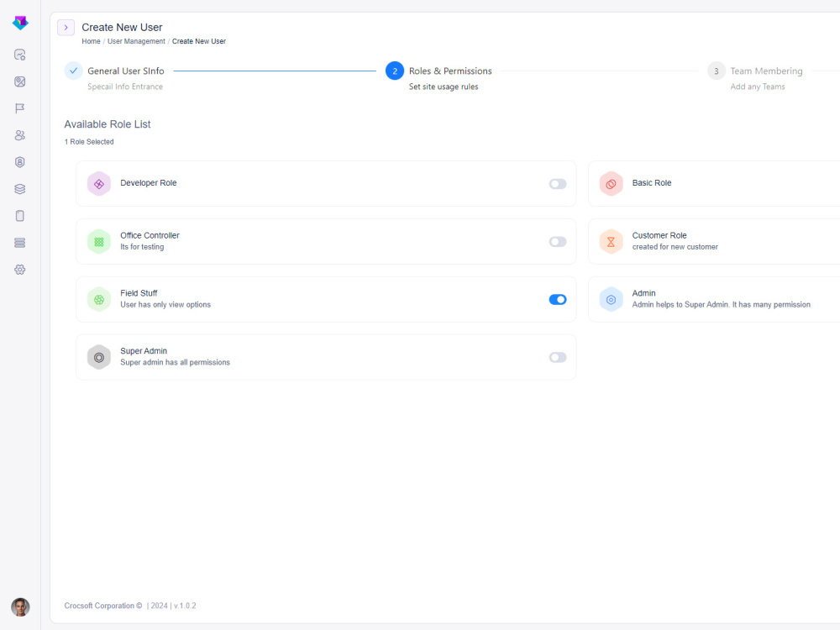Image resolution: width=840 pixels, height=630 pixels.
Task: Open the first sidebar icon under the logo
Action: (x=20, y=55)
